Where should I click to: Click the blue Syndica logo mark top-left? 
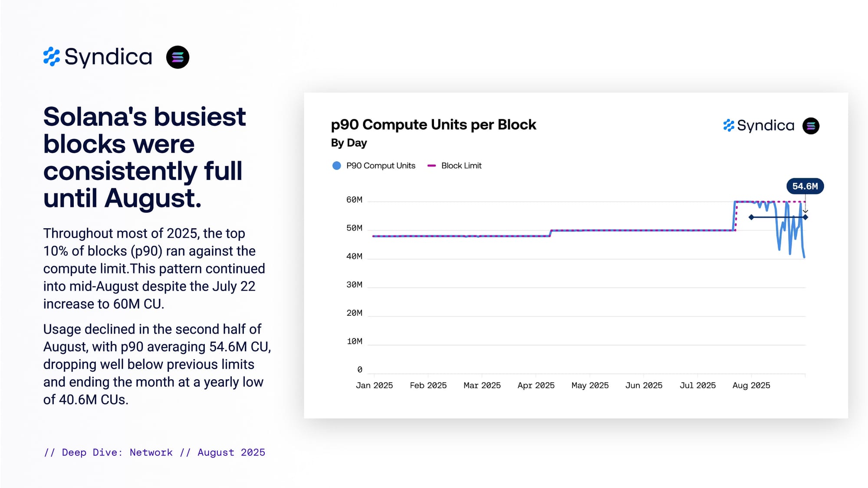51,57
